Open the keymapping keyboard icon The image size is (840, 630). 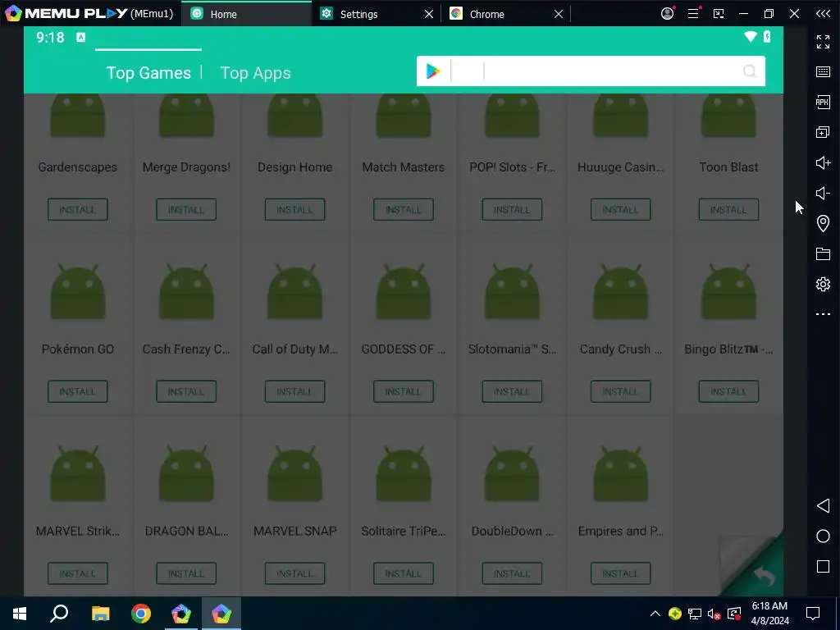tap(823, 72)
